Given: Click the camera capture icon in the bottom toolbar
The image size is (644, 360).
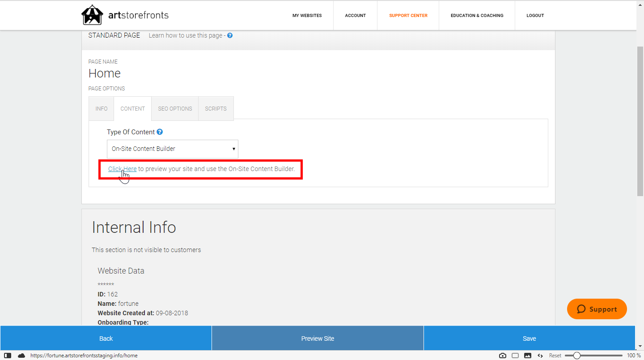Looking at the screenshot, I should point(502,355).
